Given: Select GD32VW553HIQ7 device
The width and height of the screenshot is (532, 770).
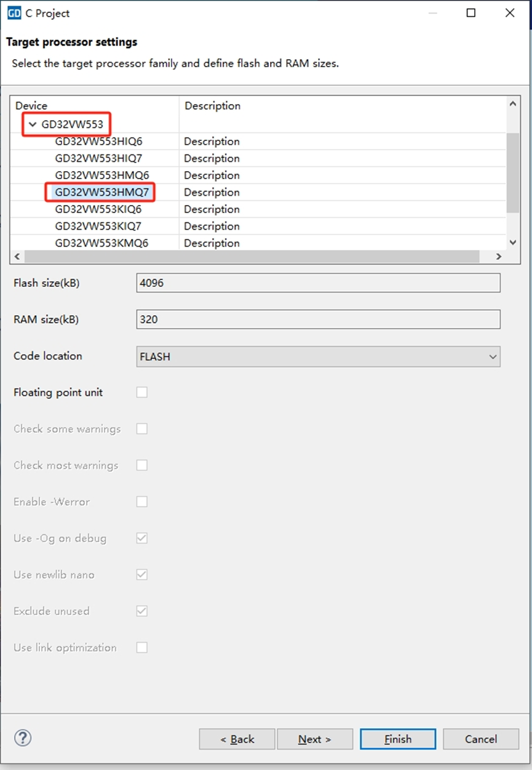Looking at the screenshot, I should (x=98, y=158).
